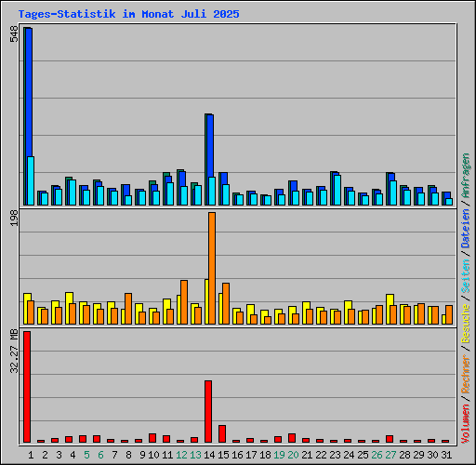Click the 32.27 MB axis label
The height and width of the screenshot is (465, 476).
[x=14, y=352]
